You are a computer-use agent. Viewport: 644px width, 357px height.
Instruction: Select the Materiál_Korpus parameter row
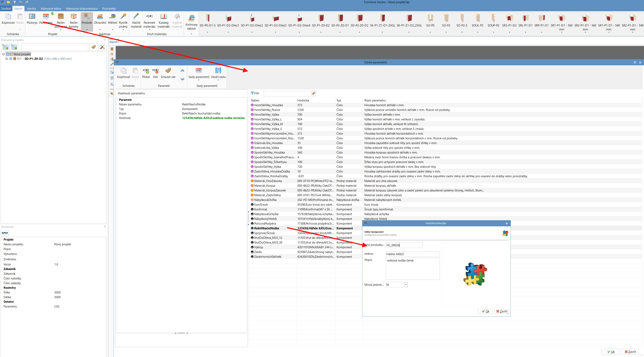point(446,186)
